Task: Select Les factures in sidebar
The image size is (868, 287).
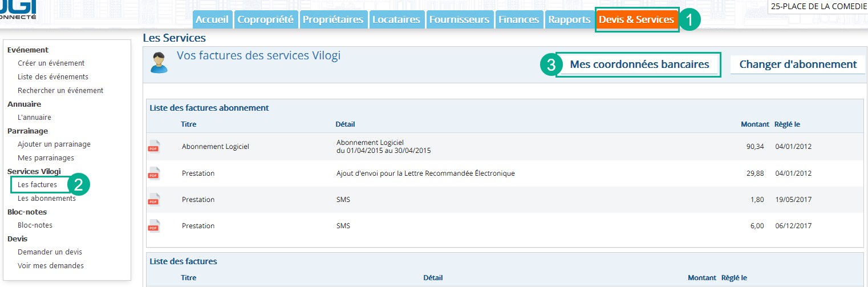Action: 37,185
